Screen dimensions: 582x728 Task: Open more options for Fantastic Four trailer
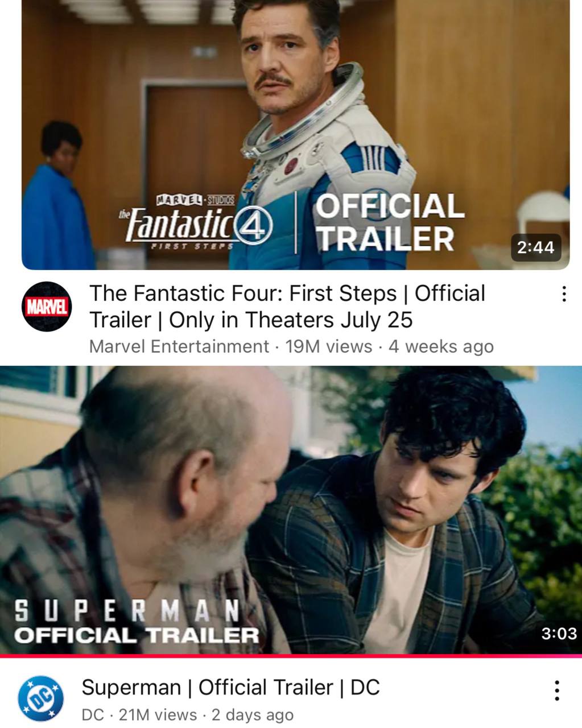point(563,294)
